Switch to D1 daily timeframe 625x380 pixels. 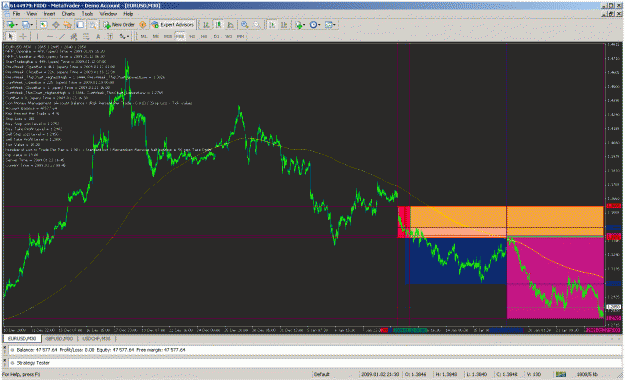point(216,36)
